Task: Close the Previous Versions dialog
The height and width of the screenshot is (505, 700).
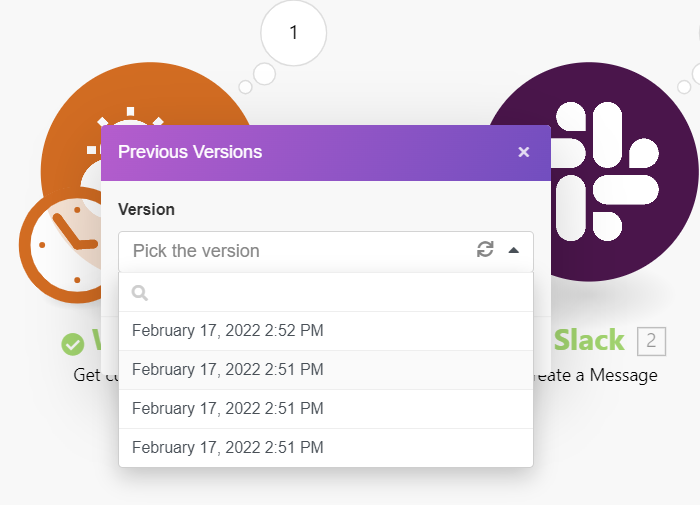Action: coord(523,153)
